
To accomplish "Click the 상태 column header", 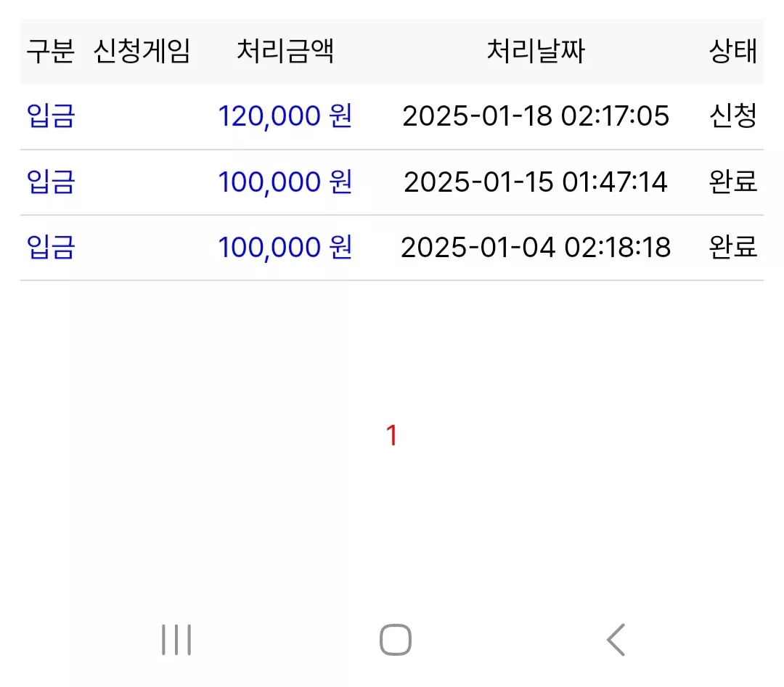I will [x=733, y=51].
